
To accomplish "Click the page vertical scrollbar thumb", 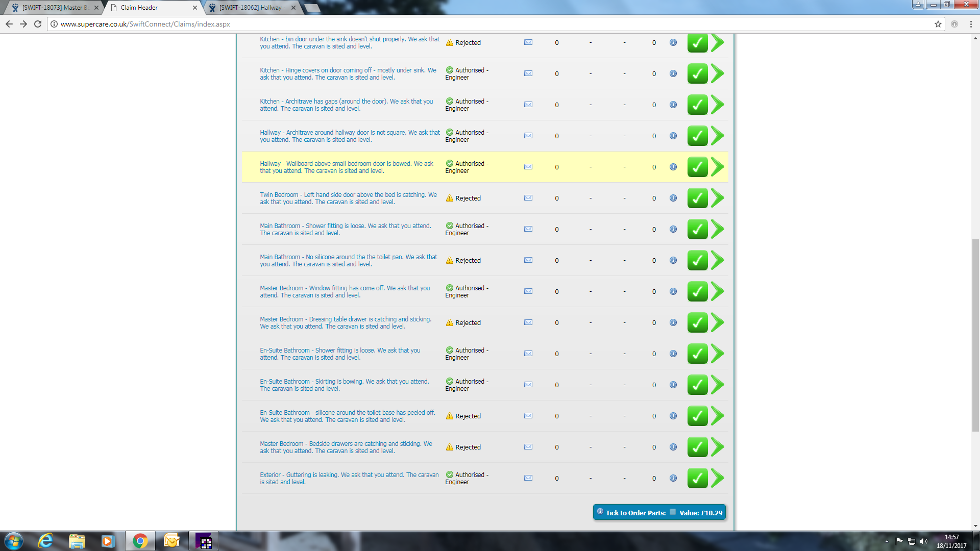I will [x=975, y=334].
